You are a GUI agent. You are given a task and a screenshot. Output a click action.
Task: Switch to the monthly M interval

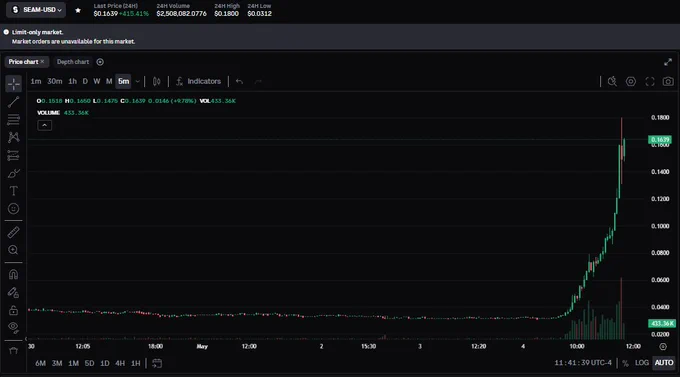[x=109, y=81]
